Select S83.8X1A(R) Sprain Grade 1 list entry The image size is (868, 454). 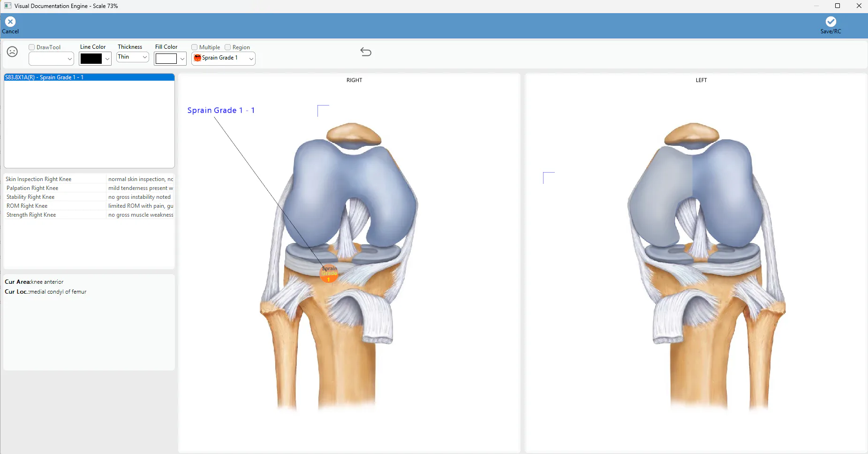[89, 77]
